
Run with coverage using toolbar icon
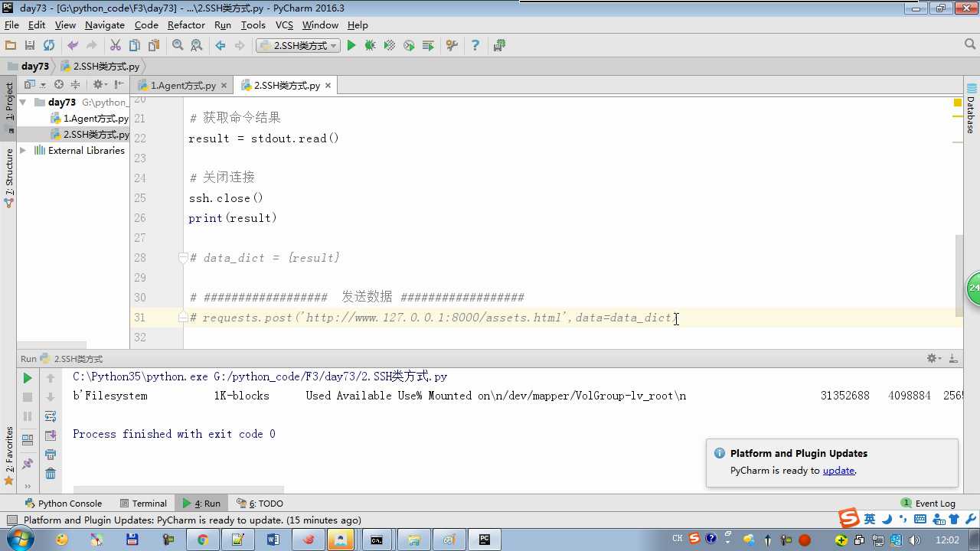coord(390,46)
